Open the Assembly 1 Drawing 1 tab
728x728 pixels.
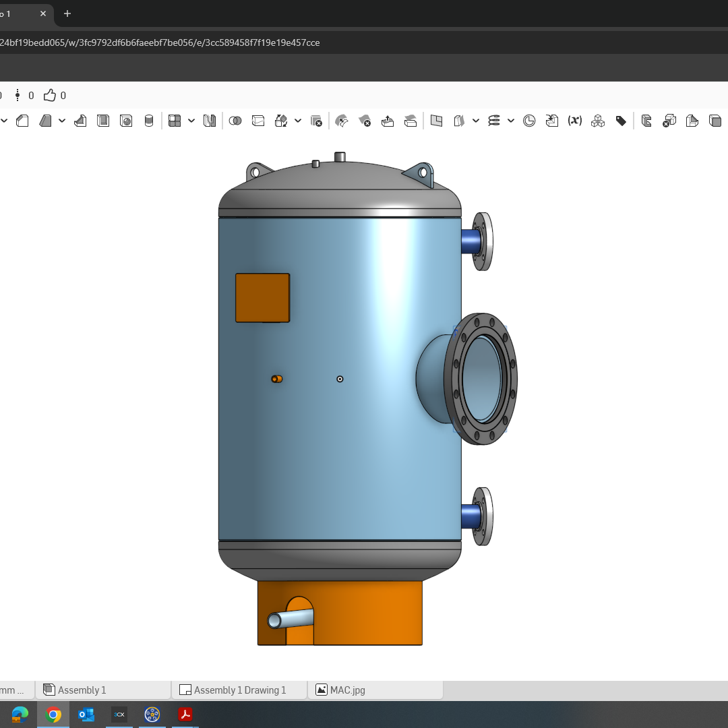point(239,690)
